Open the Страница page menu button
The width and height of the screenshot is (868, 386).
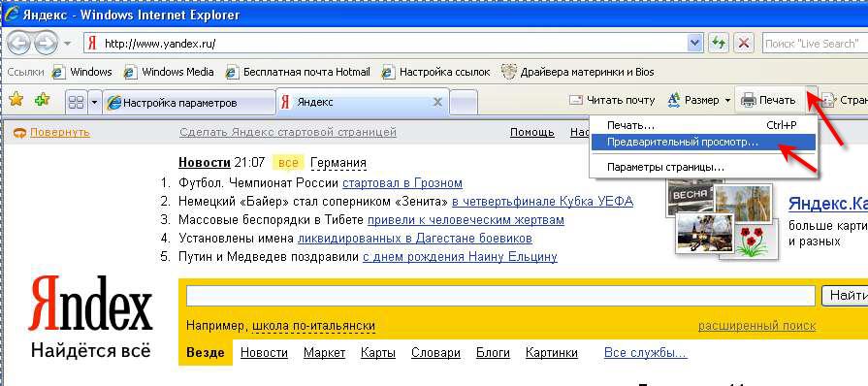(846, 100)
